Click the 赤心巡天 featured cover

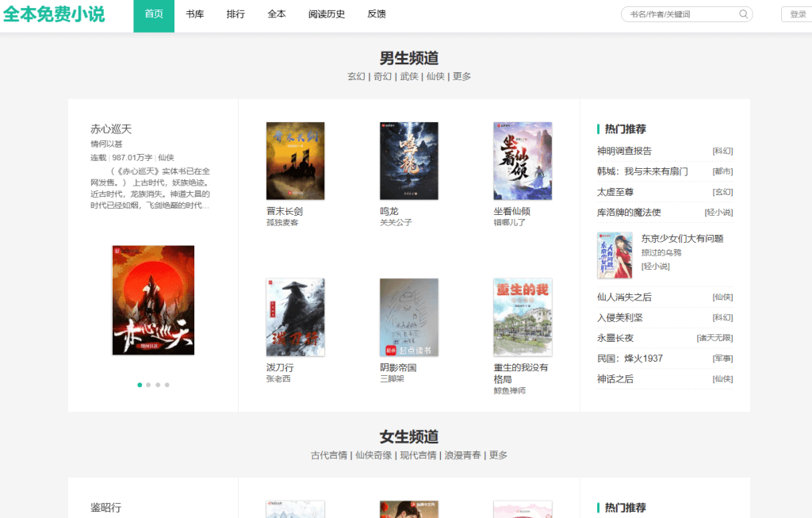[153, 300]
